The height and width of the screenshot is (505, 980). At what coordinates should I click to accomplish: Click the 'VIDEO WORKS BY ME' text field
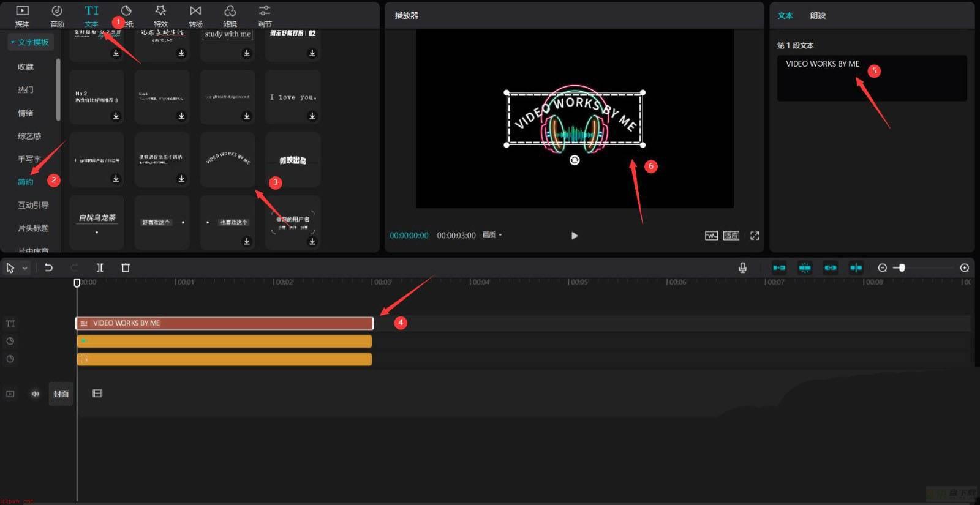click(872, 78)
